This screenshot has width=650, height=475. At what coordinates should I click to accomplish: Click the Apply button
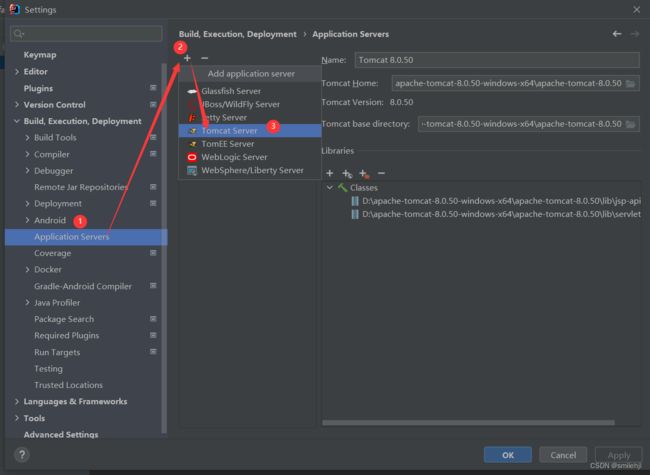point(618,455)
